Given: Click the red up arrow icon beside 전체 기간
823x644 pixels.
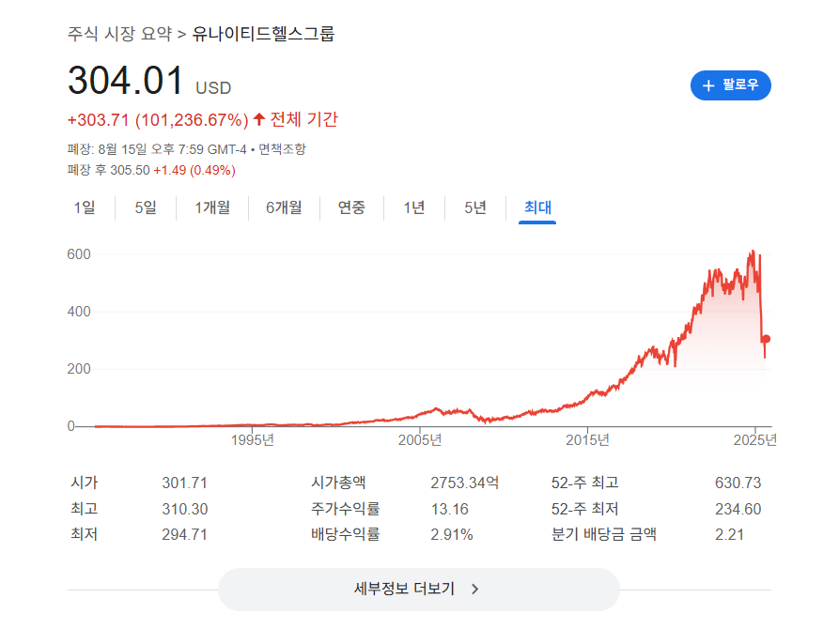Looking at the screenshot, I should pyautogui.click(x=258, y=119).
